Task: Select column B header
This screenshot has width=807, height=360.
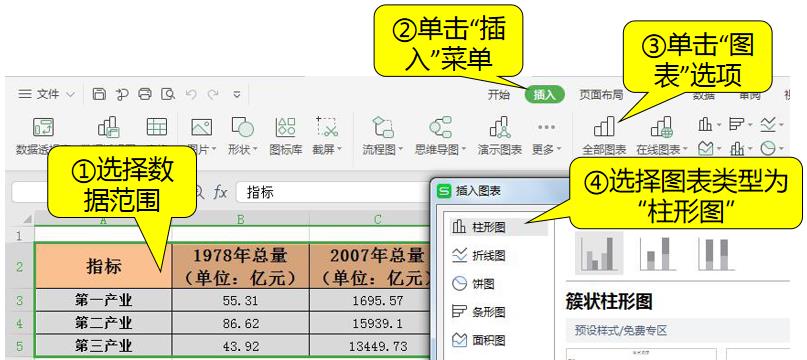Action: [x=240, y=220]
